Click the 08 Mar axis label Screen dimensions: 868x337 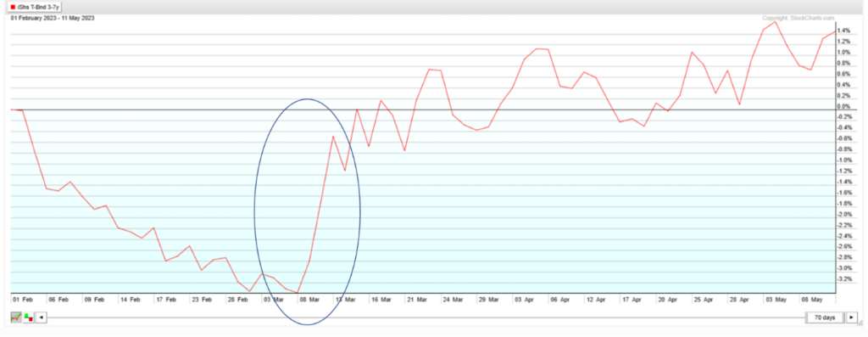coord(309,300)
